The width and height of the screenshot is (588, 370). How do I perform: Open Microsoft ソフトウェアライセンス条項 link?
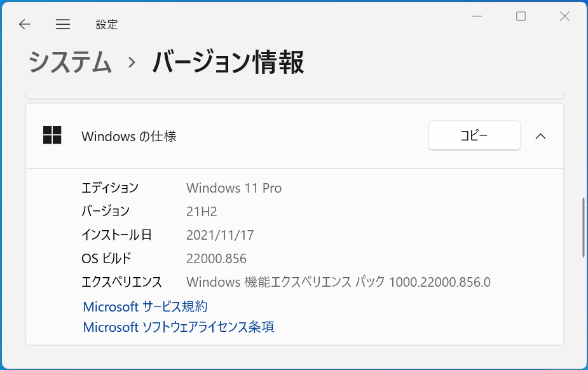tap(179, 327)
